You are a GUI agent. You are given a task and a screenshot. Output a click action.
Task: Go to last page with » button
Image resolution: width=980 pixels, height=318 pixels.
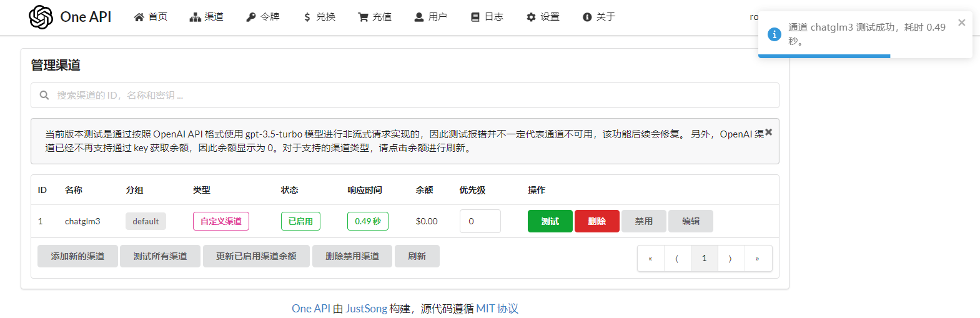point(758,259)
